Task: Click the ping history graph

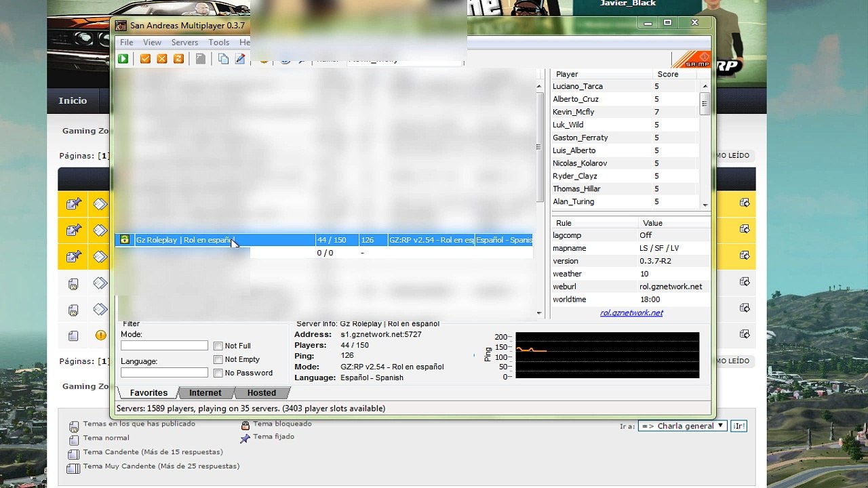Action: click(x=607, y=355)
